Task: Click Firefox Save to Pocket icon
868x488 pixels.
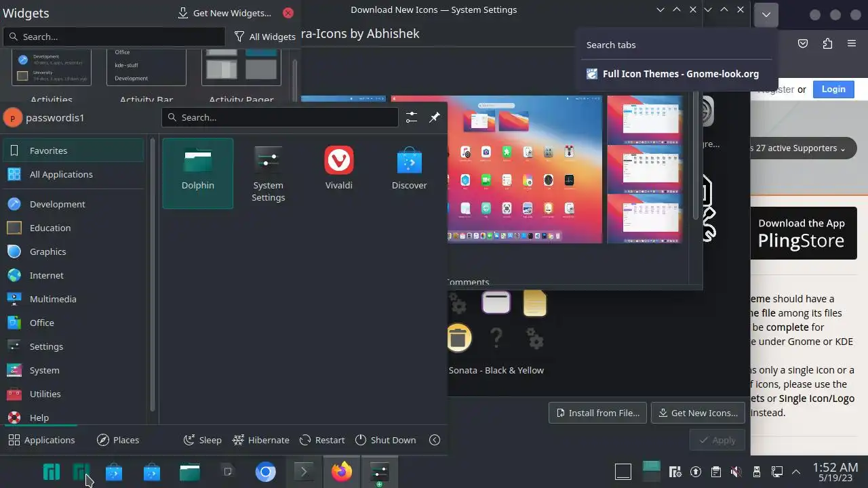Action: [803, 43]
